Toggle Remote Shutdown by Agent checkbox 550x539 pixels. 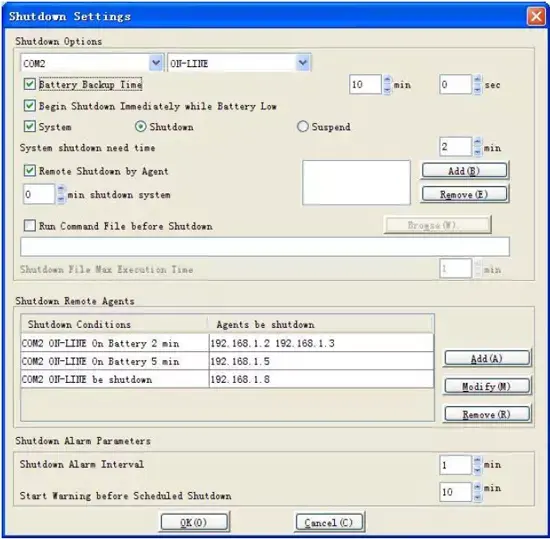[x=30, y=171]
